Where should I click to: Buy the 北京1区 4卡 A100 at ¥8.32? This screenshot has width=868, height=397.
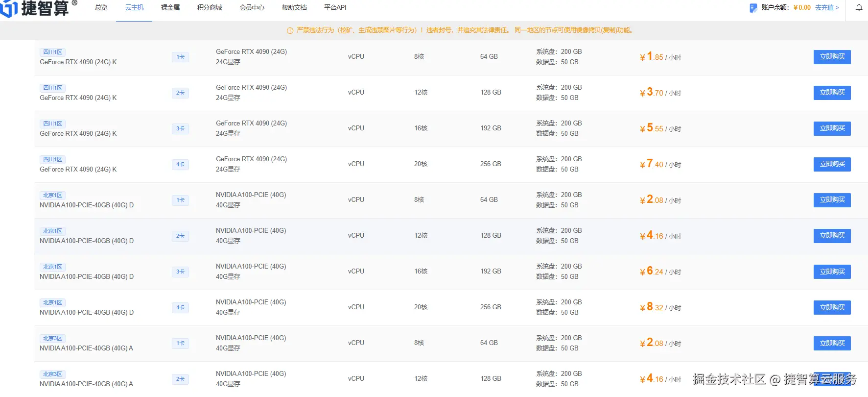click(x=832, y=307)
